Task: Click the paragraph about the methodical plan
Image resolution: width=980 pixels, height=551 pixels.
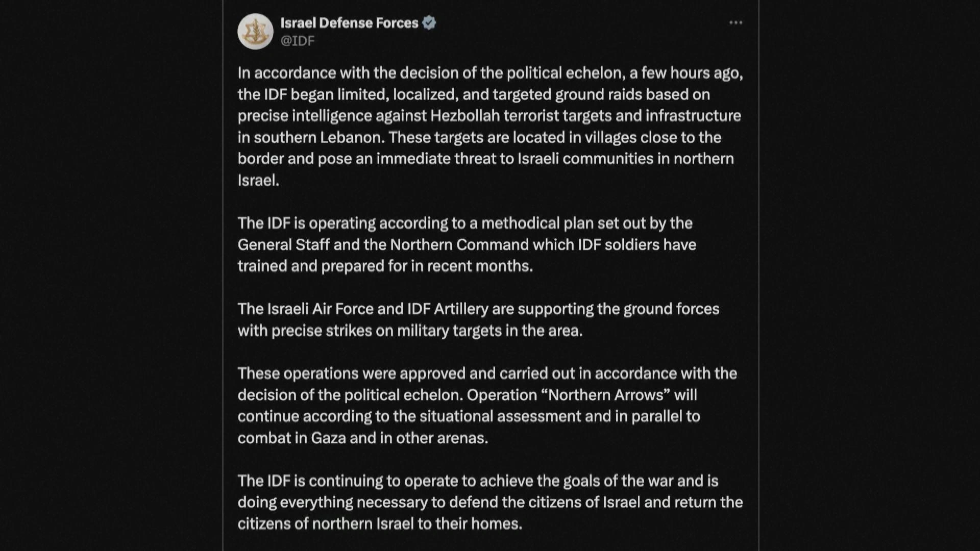Action: (467, 244)
